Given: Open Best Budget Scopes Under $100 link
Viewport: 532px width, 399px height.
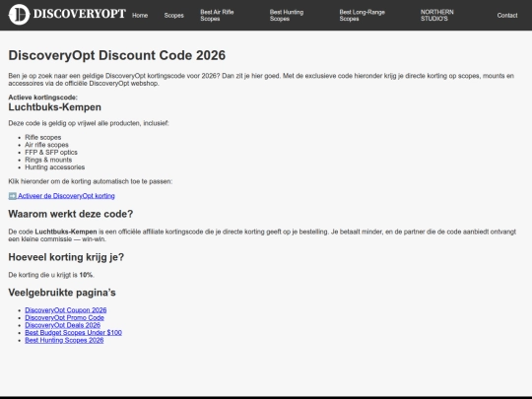Looking at the screenshot, I should [x=73, y=333].
